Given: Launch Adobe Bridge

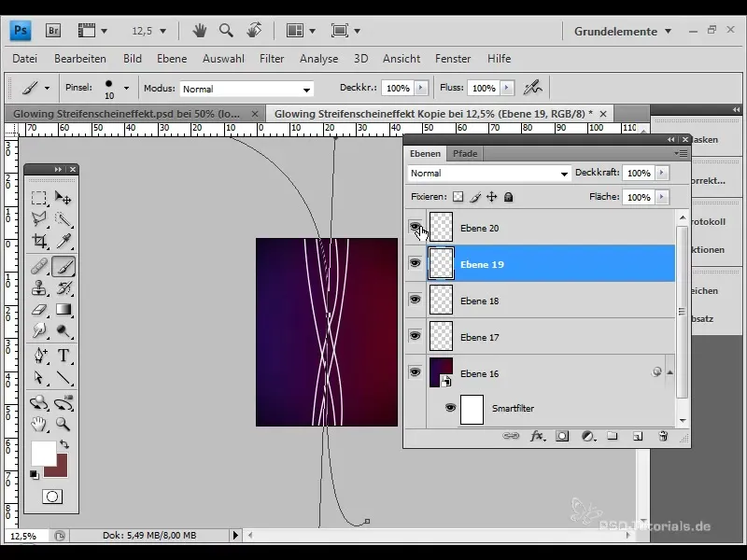Looking at the screenshot, I should click(53, 31).
